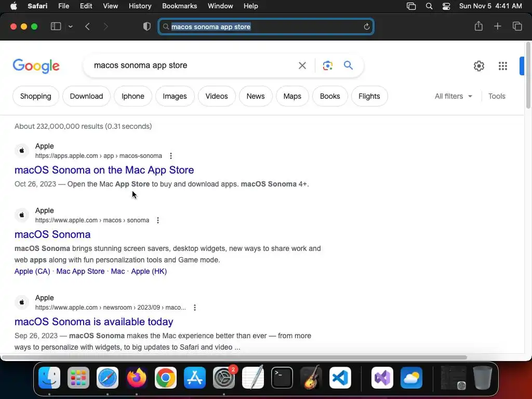Select the Download filter chip
This screenshot has width=532, height=399.
pos(86,96)
